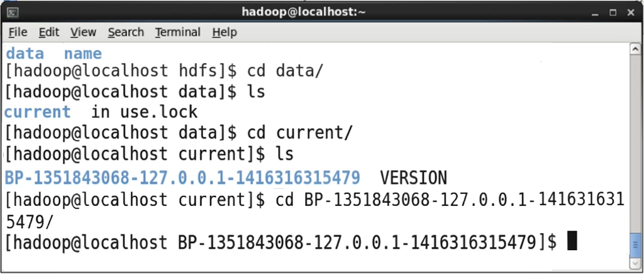This screenshot has width=644, height=274.
Task: Open the Help menu
Action: (x=225, y=32)
